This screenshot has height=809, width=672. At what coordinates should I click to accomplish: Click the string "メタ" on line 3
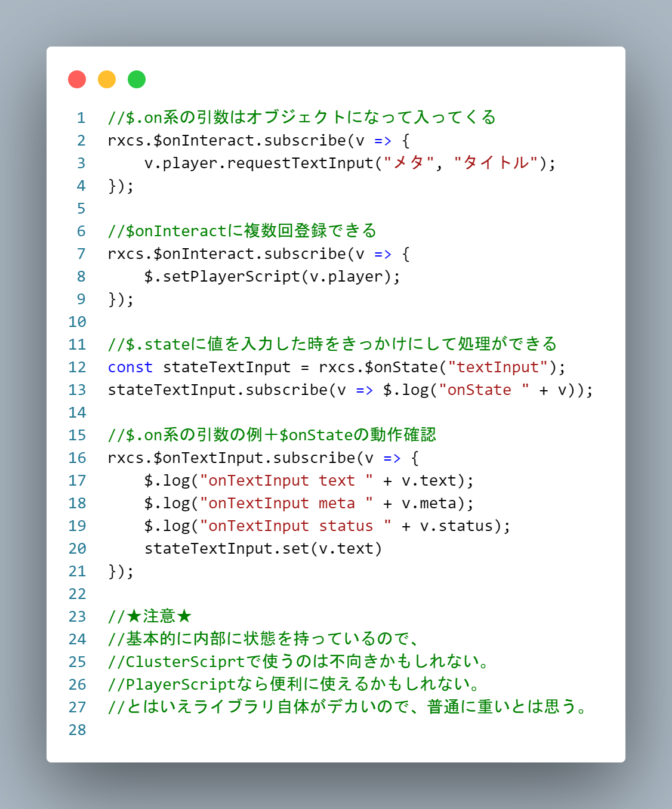412,162
